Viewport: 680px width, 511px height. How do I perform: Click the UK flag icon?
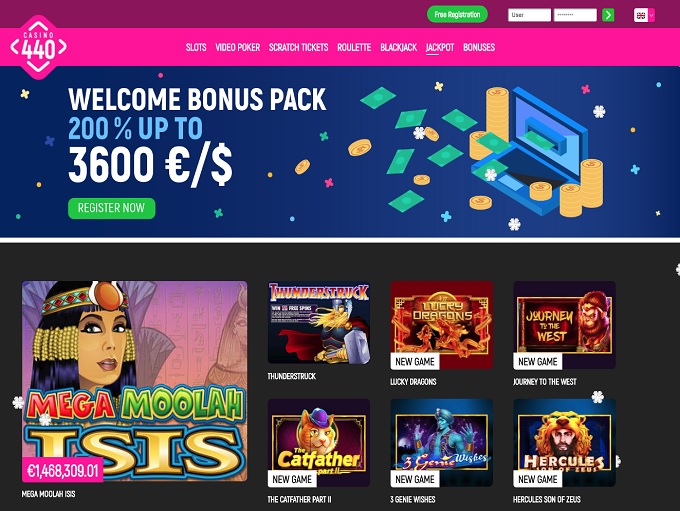pyautogui.click(x=641, y=15)
